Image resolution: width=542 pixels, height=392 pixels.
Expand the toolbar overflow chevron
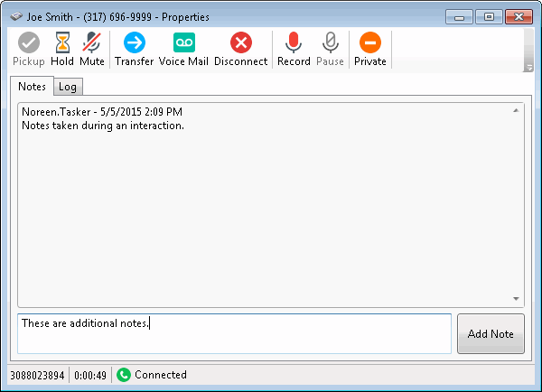point(528,67)
